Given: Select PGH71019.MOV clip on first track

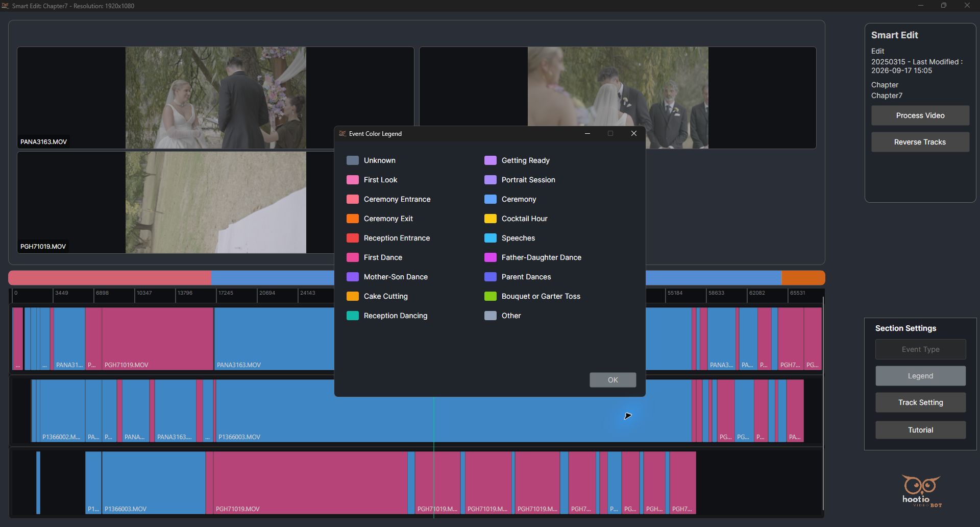Looking at the screenshot, I should click(x=158, y=339).
